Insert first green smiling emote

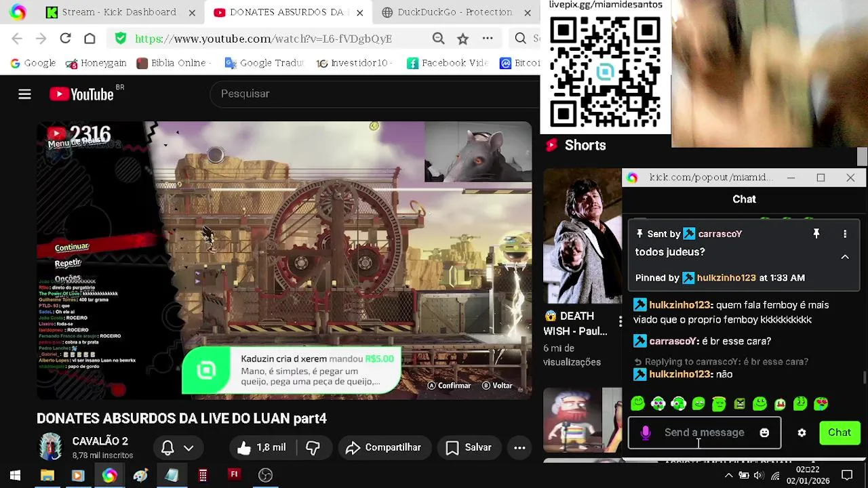[x=637, y=404]
